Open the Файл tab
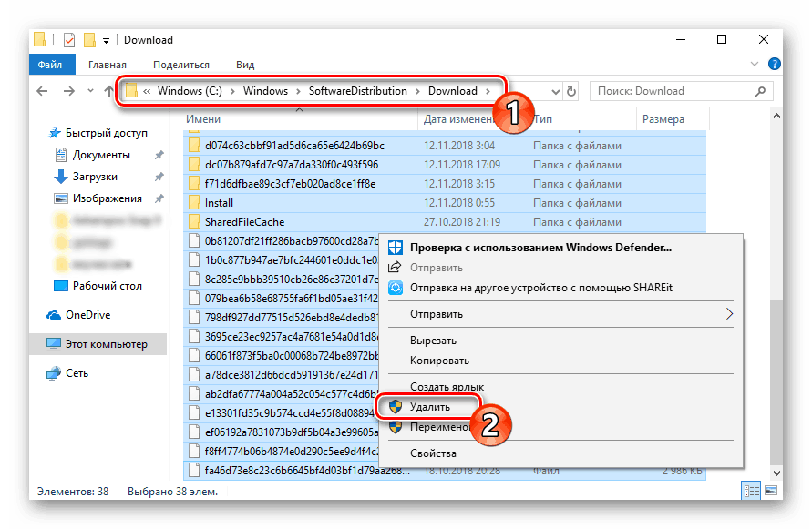This screenshot has width=812, height=529. [50, 65]
